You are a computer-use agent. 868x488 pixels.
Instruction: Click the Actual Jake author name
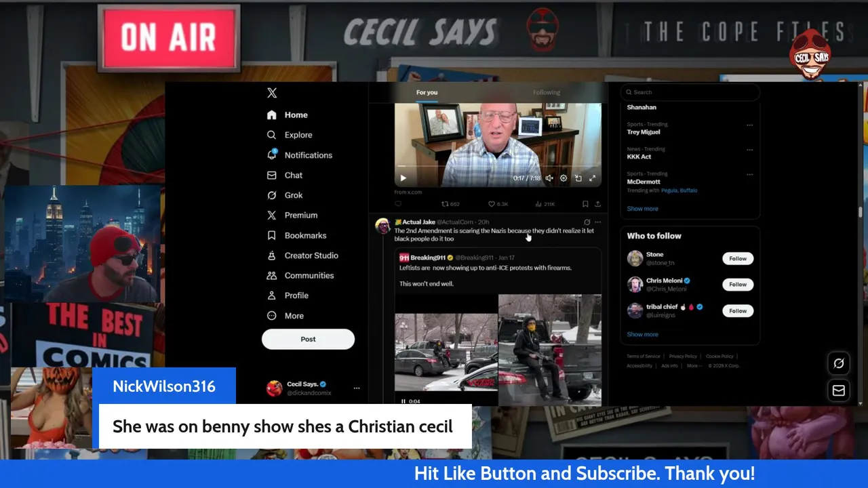418,222
